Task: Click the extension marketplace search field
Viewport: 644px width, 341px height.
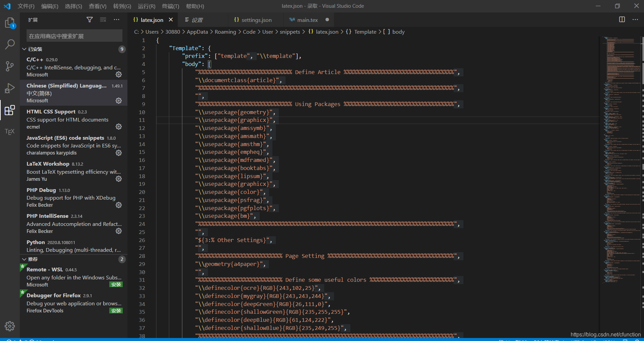Action: [x=74, y=36]
